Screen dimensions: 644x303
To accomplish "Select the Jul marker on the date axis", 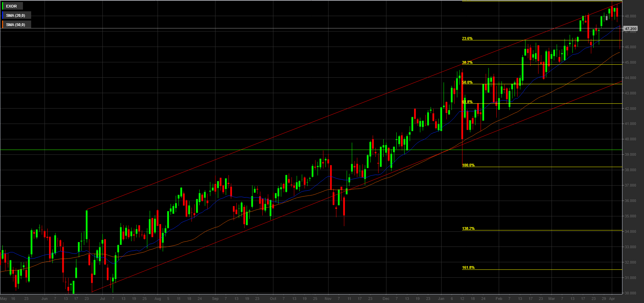I will [x=102, y=299].
